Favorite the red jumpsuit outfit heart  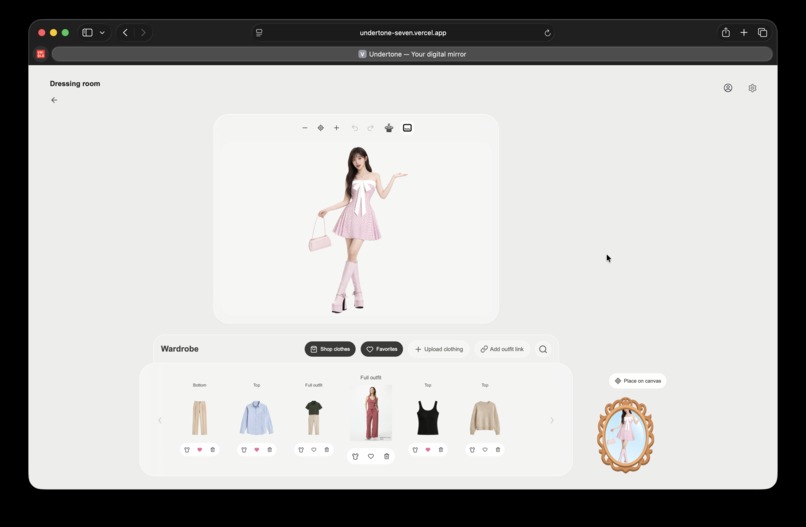[x=371, y=457]
